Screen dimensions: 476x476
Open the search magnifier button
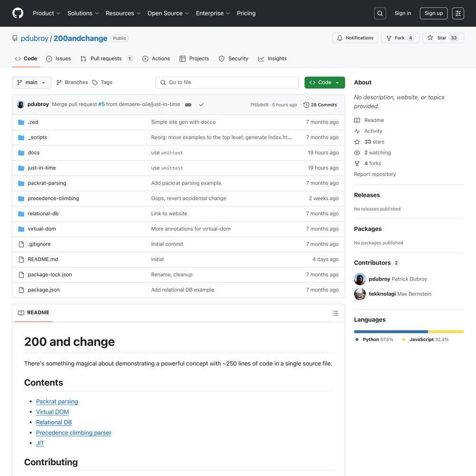(380, 13)
